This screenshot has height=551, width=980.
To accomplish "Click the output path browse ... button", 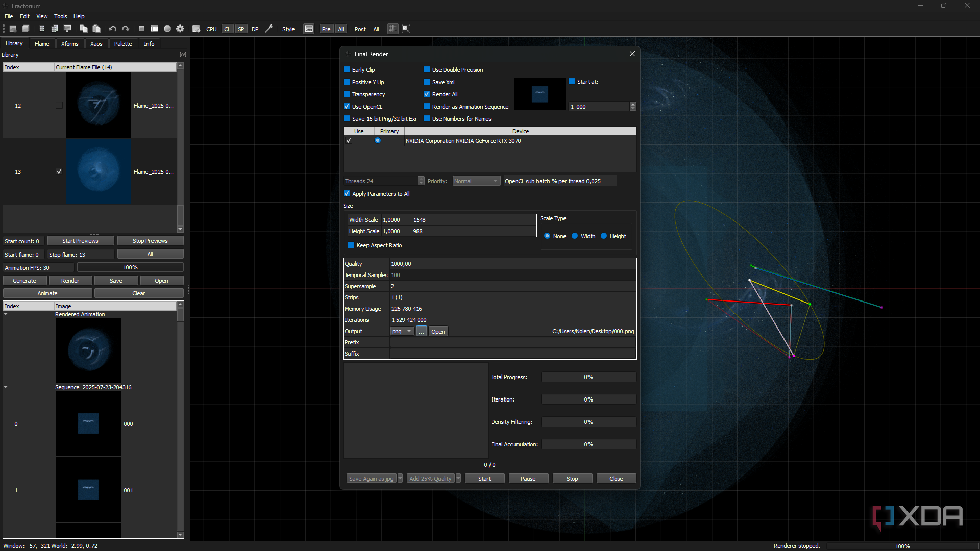I will (x=421, y=332).
